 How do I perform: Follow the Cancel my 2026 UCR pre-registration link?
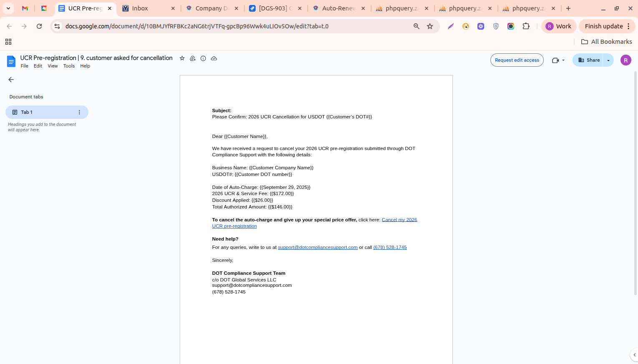click(399, 220)
